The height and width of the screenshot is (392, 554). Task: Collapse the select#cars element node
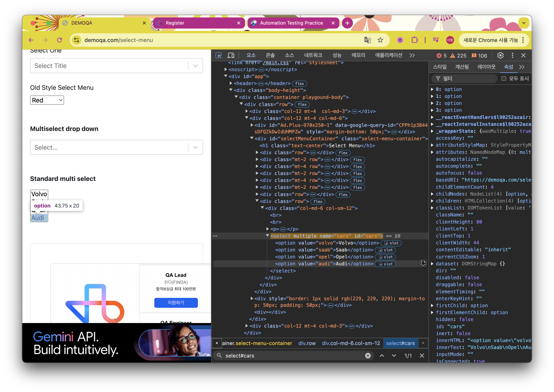pos(267,236)
